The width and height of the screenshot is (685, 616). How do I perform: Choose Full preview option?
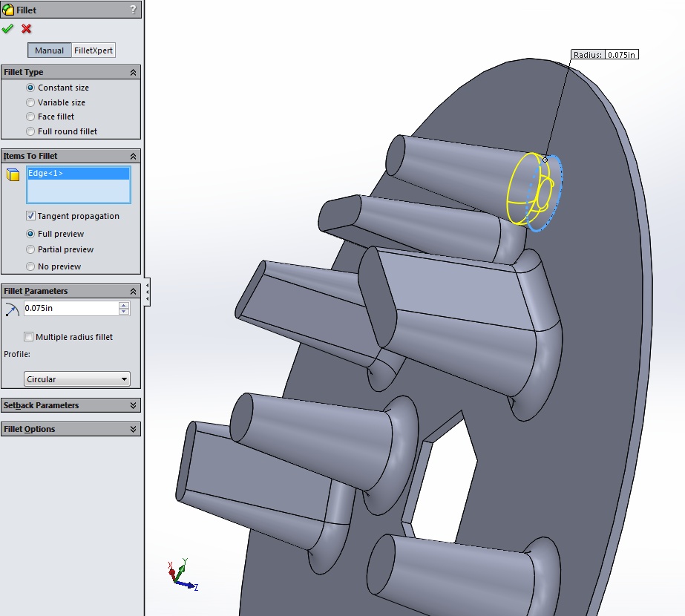point(30,234)
